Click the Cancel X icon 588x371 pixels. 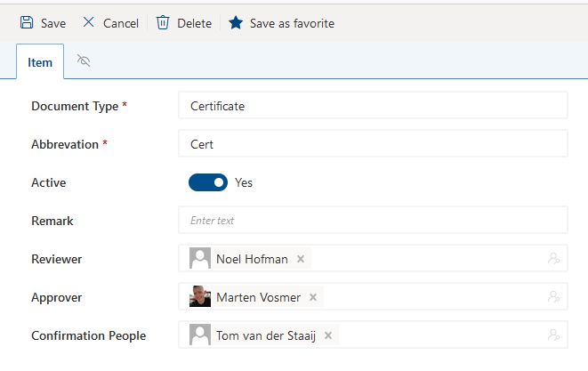[x=88, y=22]
